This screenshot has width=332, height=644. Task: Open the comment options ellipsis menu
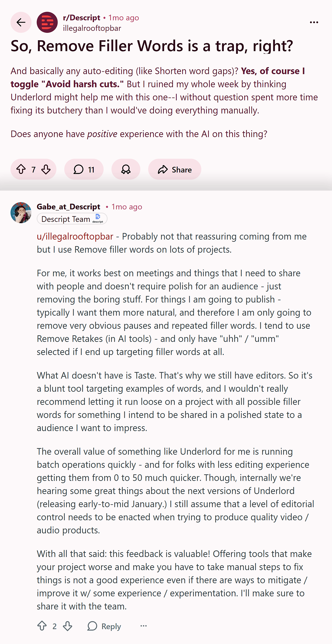143,626
